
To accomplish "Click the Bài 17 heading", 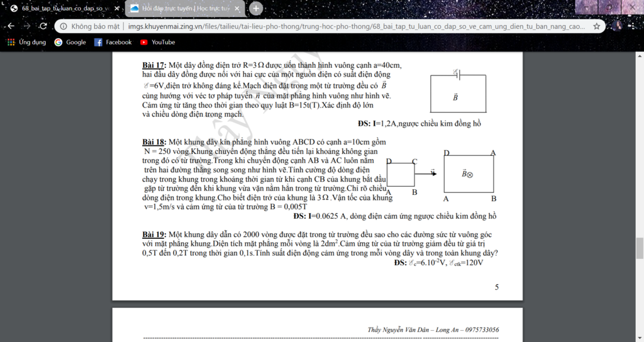I will coord(154,65).
